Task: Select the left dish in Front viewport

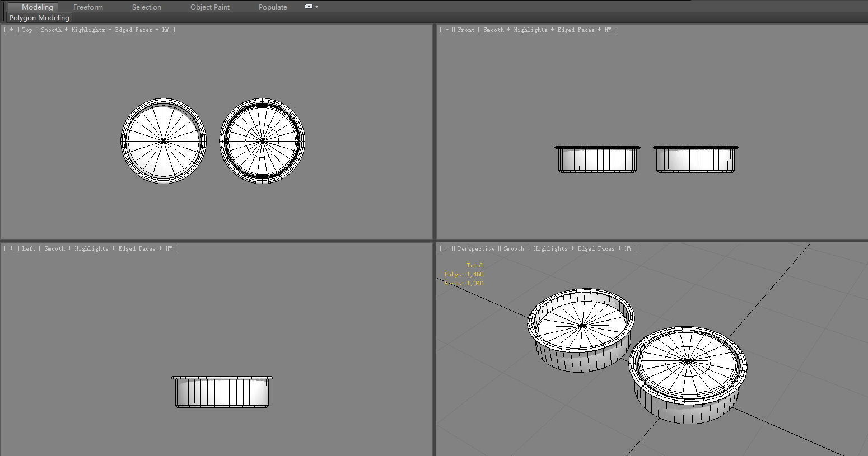Action: [598, 159]
